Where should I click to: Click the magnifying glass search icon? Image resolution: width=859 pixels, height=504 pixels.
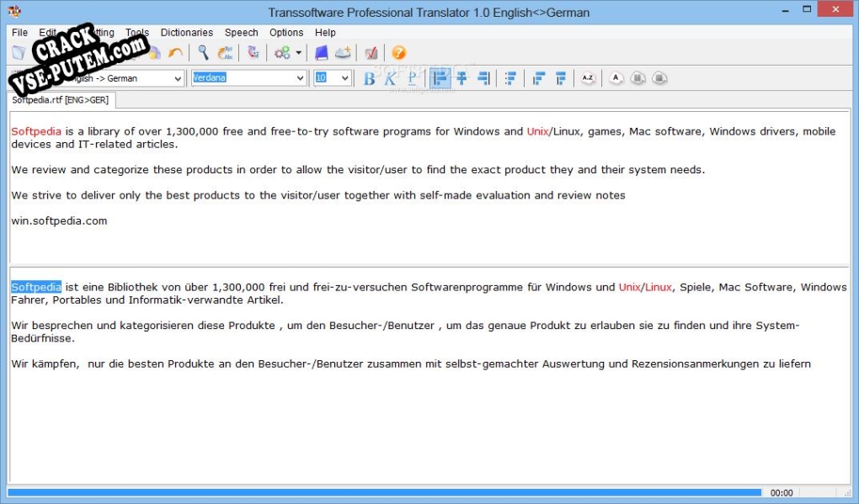coord(202,52)
